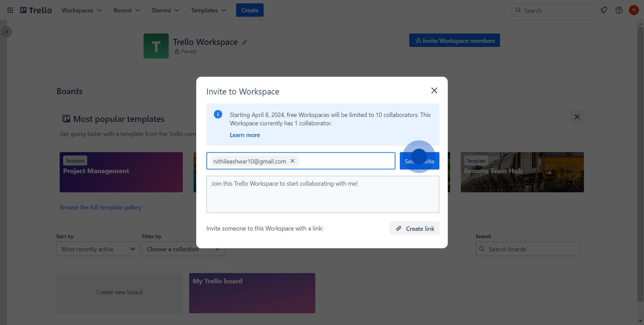The image size is (644, 325).
Task: Open the Recent menu
Action: tap(126, 10)
